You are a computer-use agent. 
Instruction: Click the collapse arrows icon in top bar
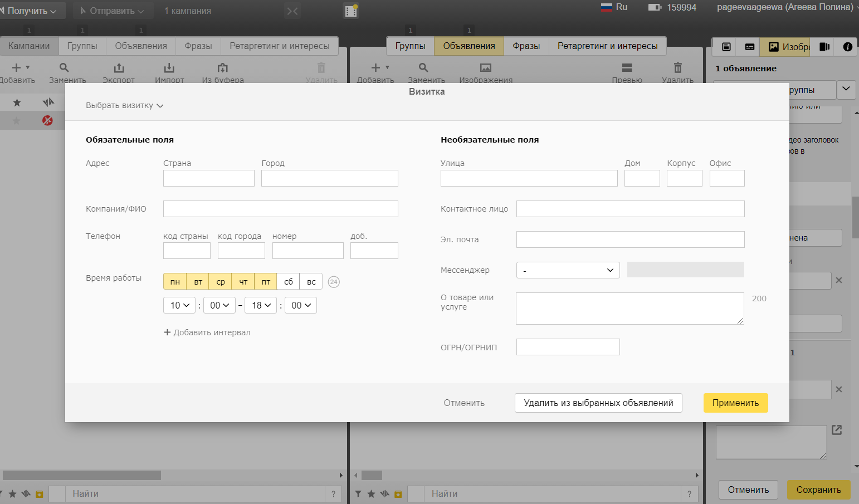click(x=292, y=11)
